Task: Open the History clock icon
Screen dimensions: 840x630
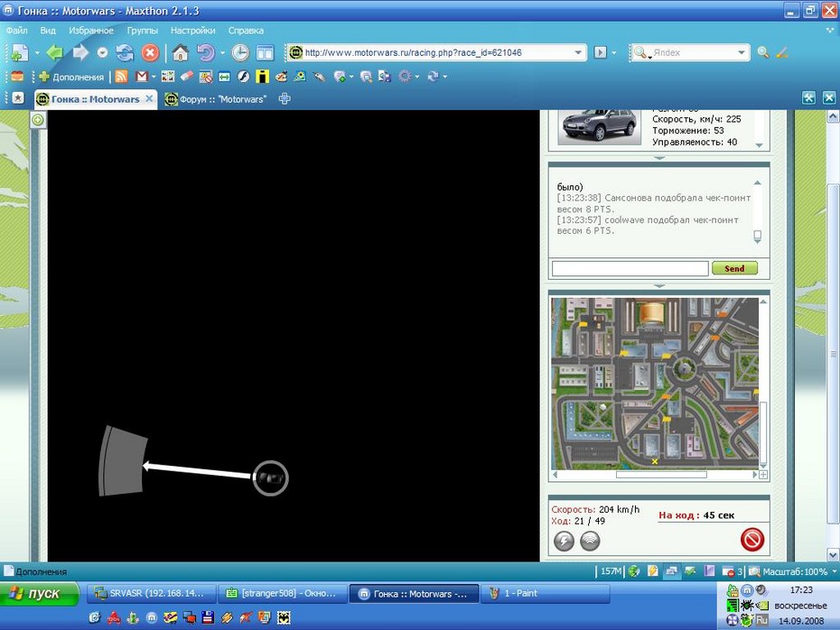Action: tap(240, 52)
